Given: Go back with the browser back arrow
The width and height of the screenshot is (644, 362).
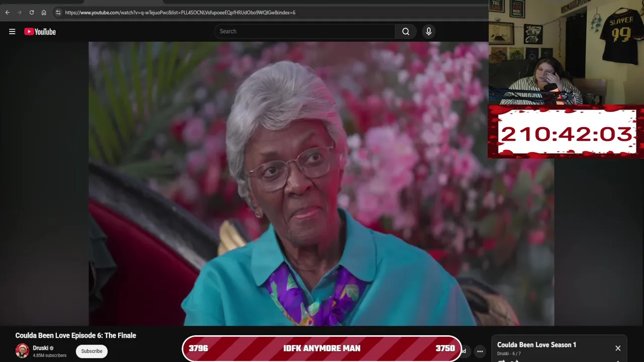Looking at the screenshot, I should (x=8, y=13).
